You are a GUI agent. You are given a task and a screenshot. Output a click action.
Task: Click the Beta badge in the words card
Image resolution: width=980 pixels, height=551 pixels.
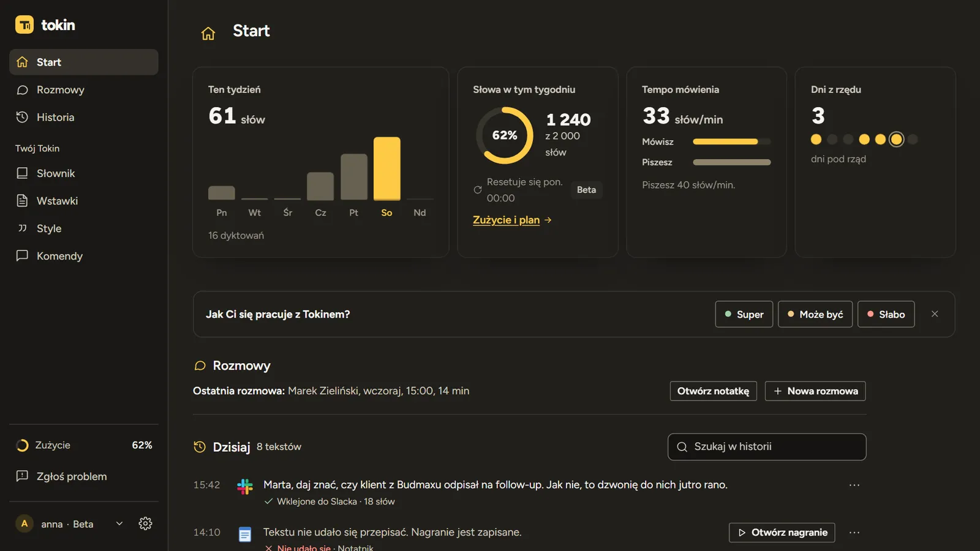pos(586,190)
